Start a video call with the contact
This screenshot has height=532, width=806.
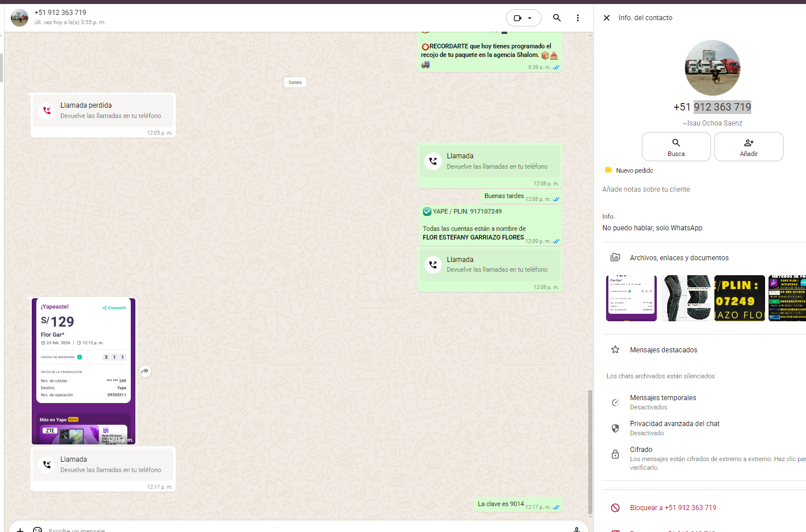click(x=517, y=18)
